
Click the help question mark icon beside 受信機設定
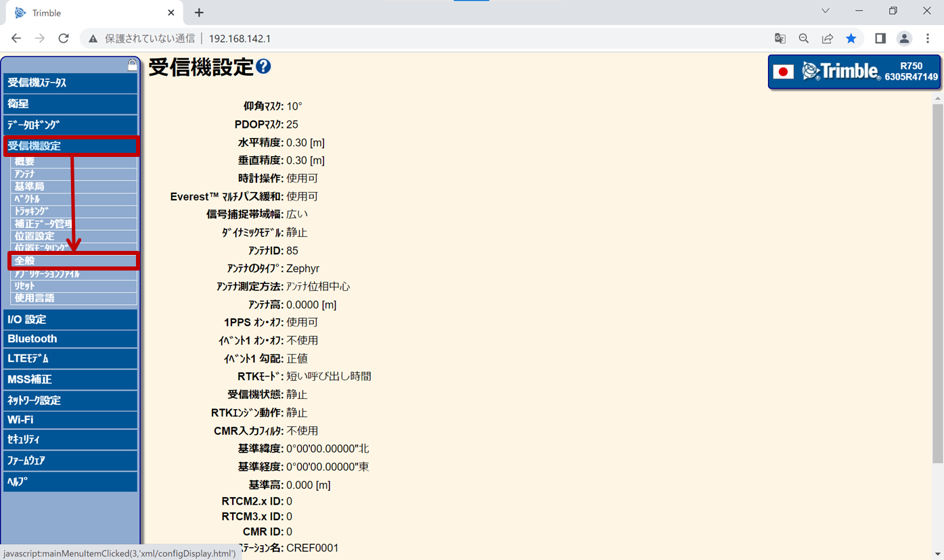coord(263,66)
